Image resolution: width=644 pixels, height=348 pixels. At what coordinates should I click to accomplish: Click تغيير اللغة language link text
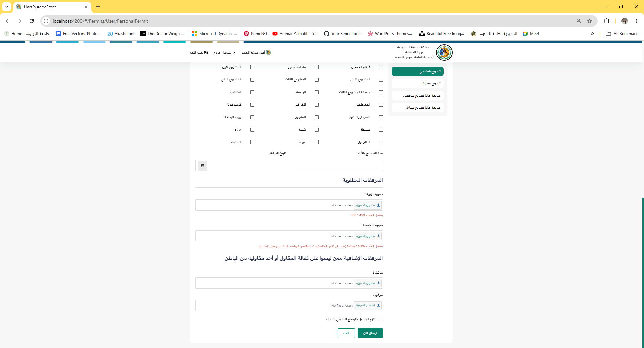[196, 53]
